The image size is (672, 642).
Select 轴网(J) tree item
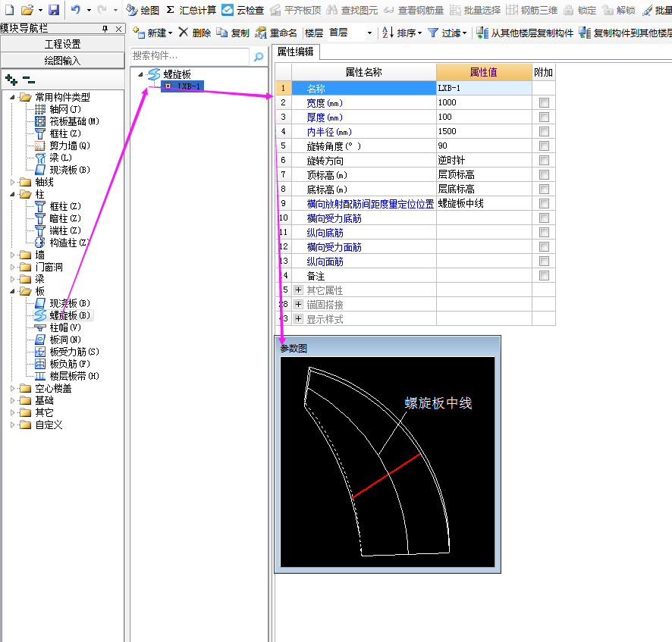58,109
